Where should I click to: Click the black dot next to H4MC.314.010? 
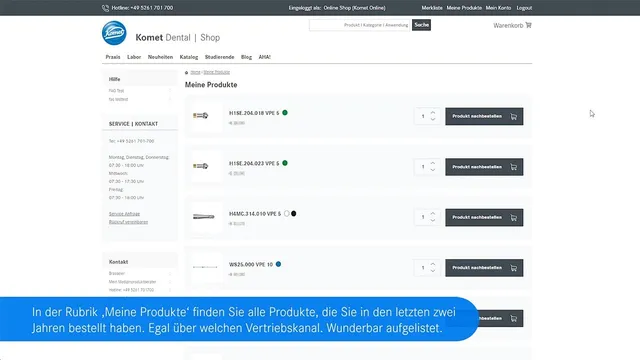(x=293, y=213)
